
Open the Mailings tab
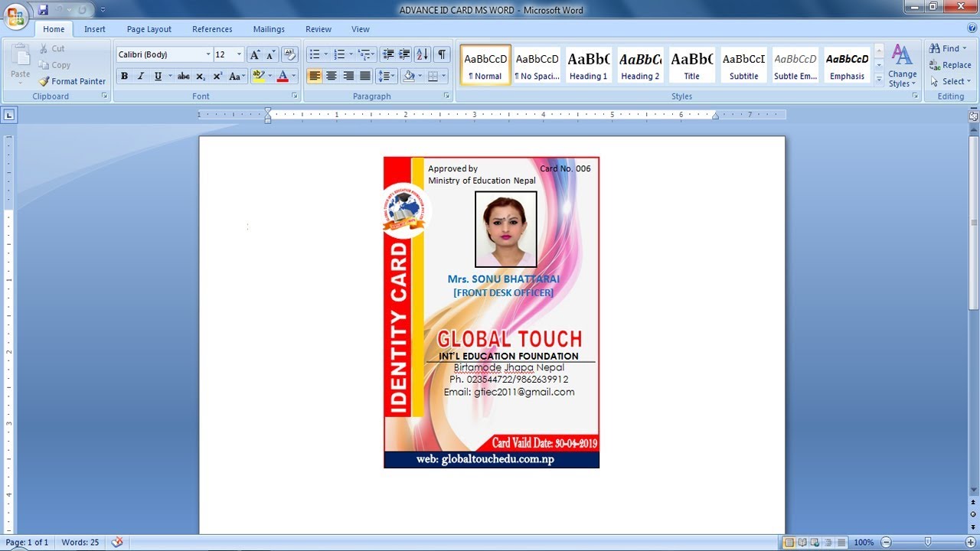(x=269, y=29)
